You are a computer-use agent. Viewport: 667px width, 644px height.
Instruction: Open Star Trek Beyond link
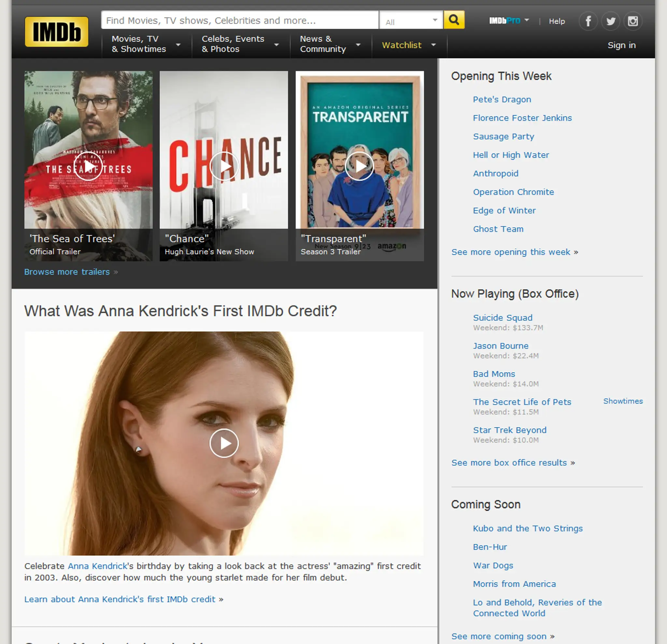(x=509, y=430)
